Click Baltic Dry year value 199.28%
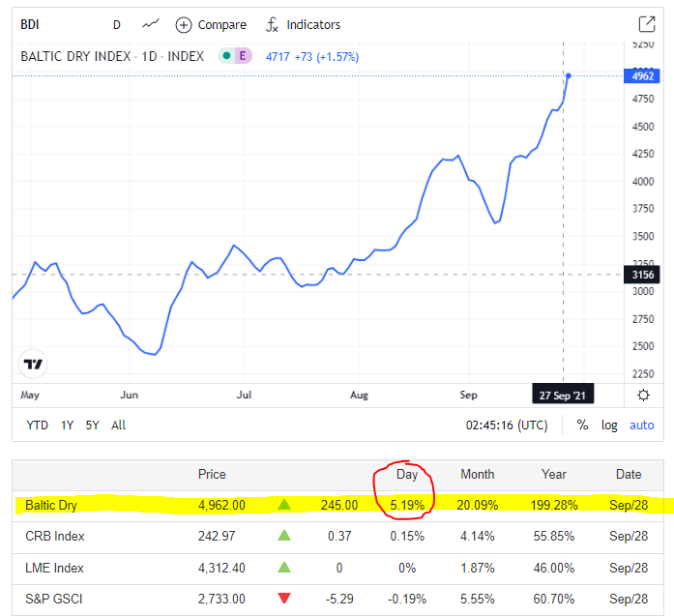 click(554, 505)
